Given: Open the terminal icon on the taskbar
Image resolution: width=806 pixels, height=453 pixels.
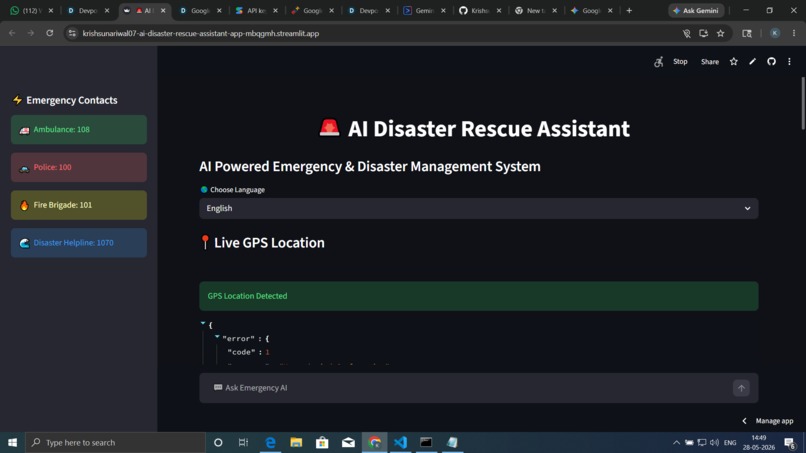Looking at the screenshot, I should (x=426, y=442).
